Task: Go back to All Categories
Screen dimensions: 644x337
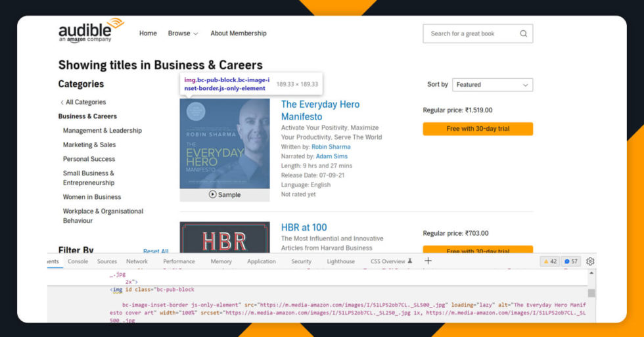Action: 83,102
